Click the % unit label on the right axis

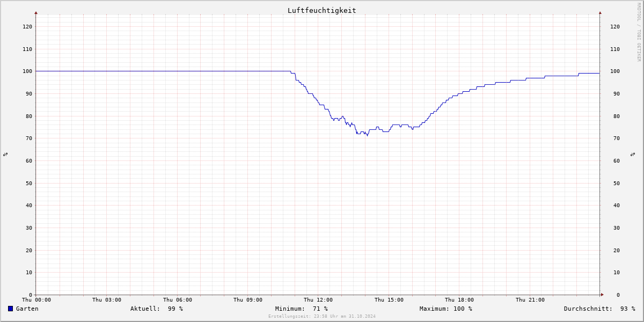[x=633, y=154]
